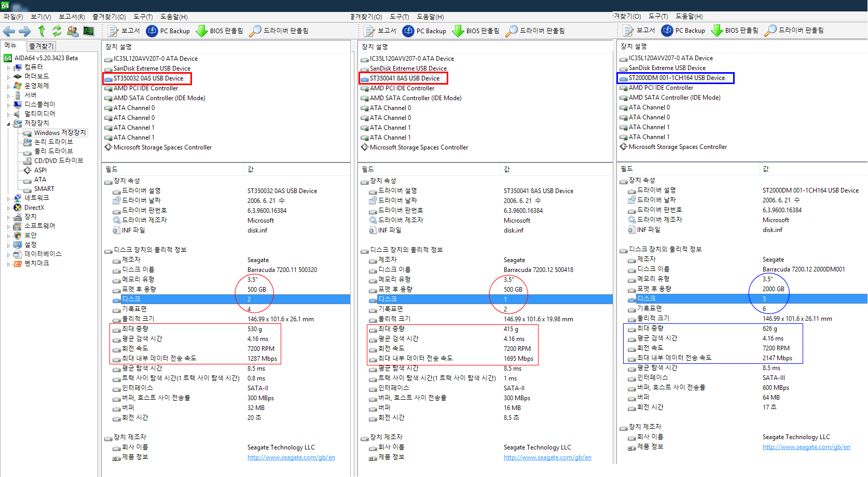This screenshot has height=477, width=868.
Task: Select the 멀티미디어 speaker icon
Action: pos(18,114)
